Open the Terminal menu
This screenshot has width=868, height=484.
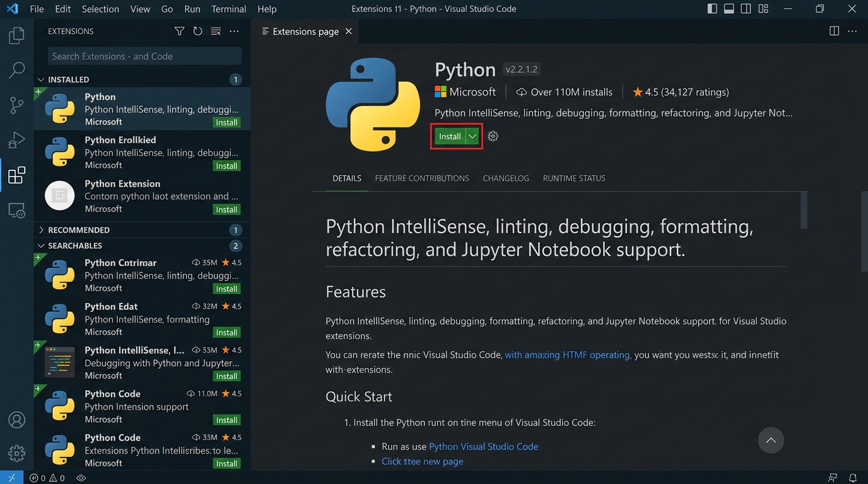click(228, 9)
